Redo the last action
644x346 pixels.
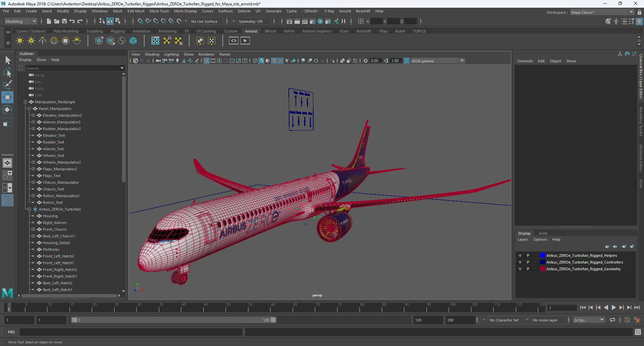coord(80,21)
